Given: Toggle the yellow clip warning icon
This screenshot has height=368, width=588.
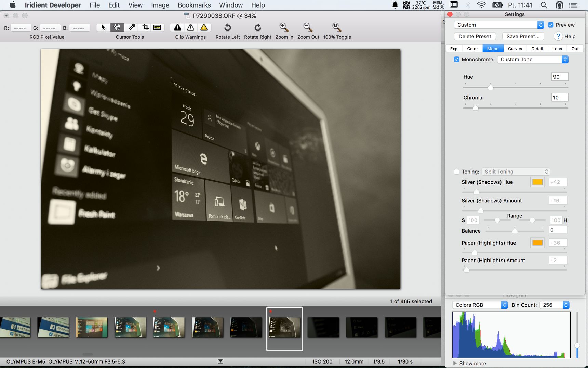Looking at the screenshot, I should [x=204, y=27].
